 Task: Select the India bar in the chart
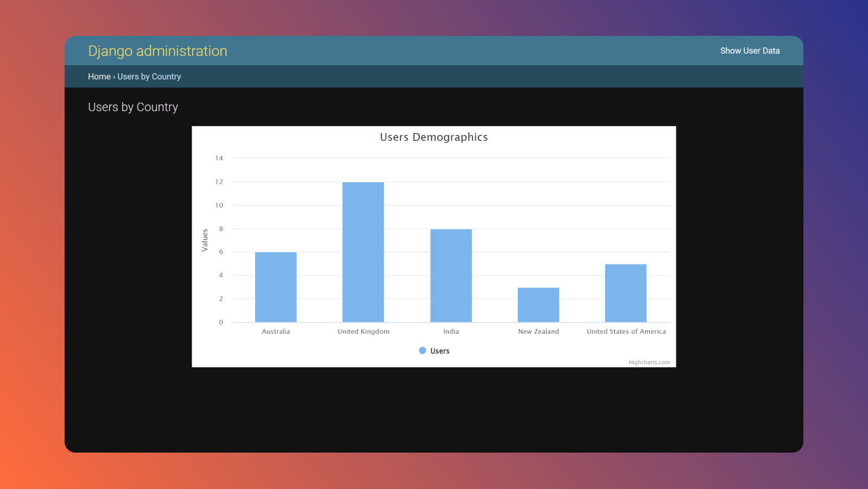[x=451, y=275]
